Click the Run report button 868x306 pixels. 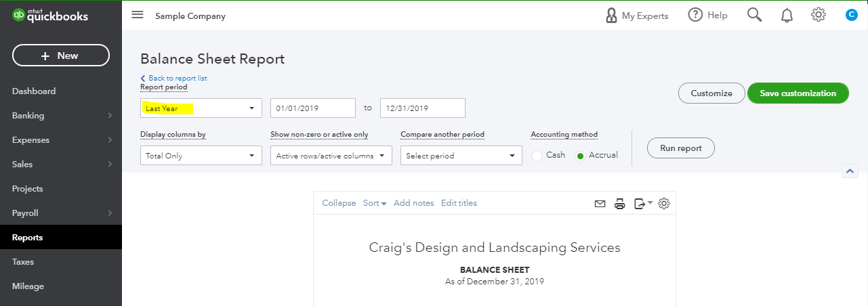tap(680, 148)
